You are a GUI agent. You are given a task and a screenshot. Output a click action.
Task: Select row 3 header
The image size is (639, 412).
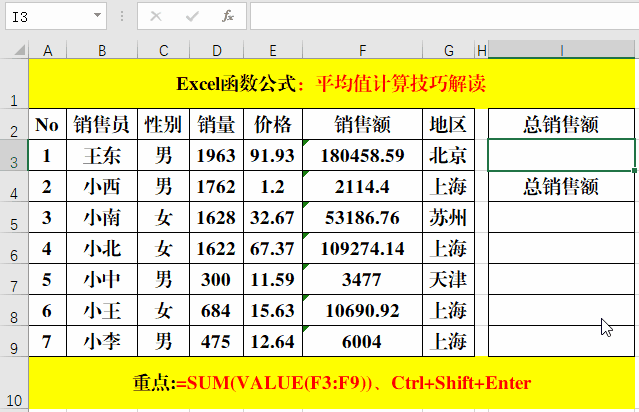click(x=14, y=155)
